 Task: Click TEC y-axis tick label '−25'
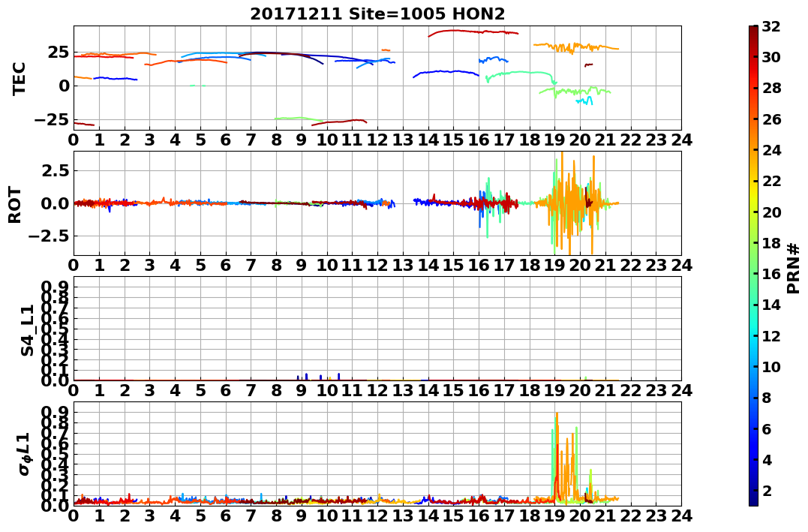pos(52,119)
